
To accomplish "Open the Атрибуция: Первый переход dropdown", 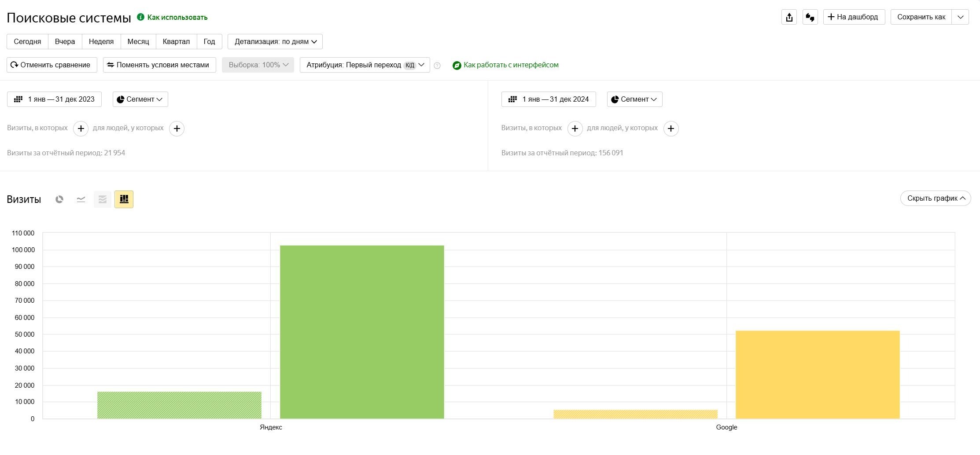I will (365, 65).
